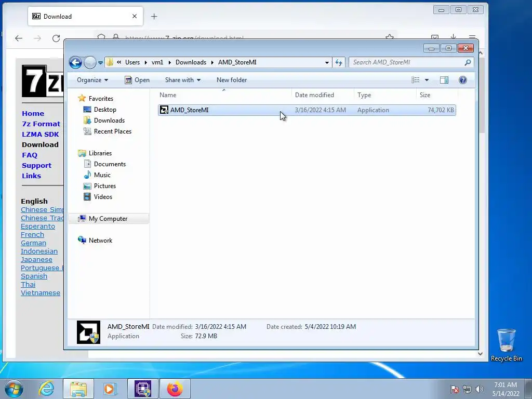The height and width of the screenshot is (399, 532).
Task: Click the Links link on 7-Zip page
Action: (x=31, y=176)
